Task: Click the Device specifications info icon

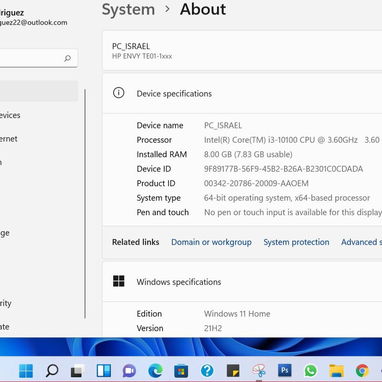Action: tap(119, 93)
